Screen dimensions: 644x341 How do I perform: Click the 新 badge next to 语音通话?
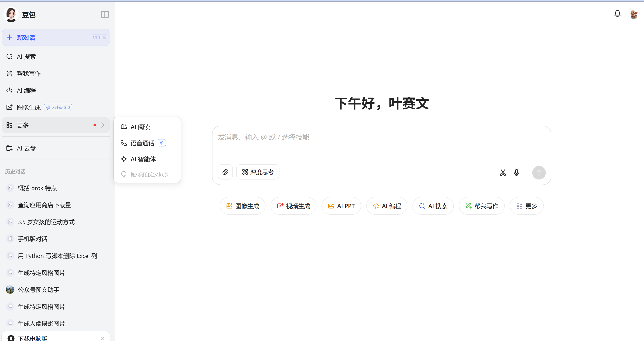coord(162,143)
